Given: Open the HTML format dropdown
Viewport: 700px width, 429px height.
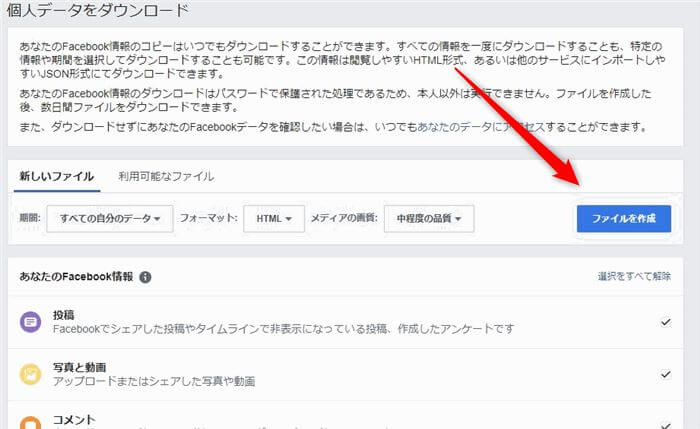Looking at the screenshot, I should click(274, 219).
